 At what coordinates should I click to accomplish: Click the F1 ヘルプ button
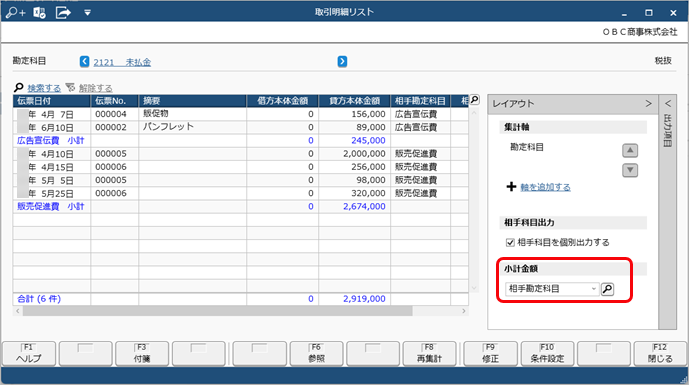[x=29, y=353]
